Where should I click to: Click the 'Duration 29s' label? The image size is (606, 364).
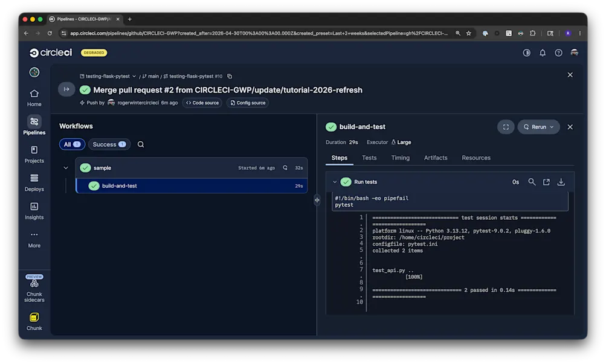[x=341, y=142]
